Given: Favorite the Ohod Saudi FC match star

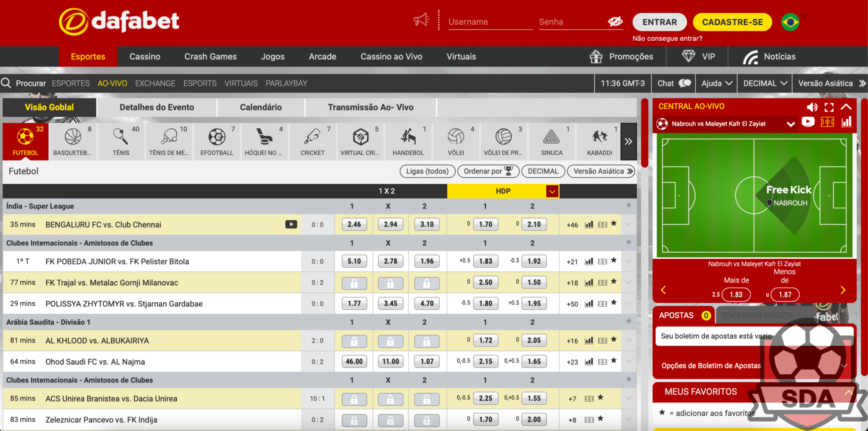Looking at the screenshot, I should pos(614,361).
